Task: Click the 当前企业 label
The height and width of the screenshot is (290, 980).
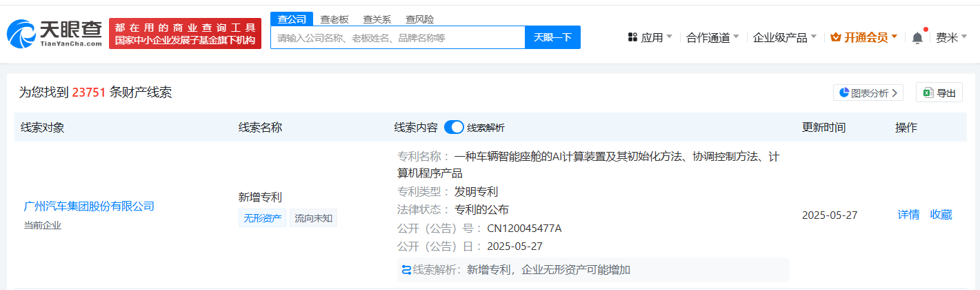Action: 43,225
